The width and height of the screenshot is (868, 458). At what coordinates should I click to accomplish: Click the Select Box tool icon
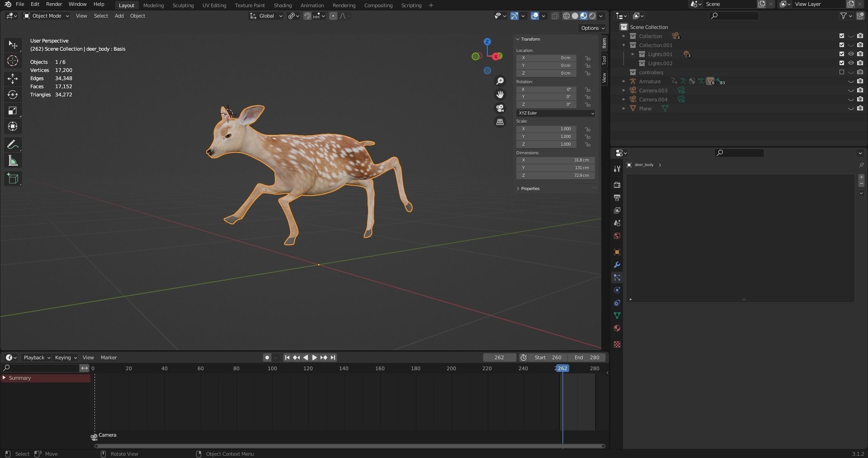coord(13,45)
